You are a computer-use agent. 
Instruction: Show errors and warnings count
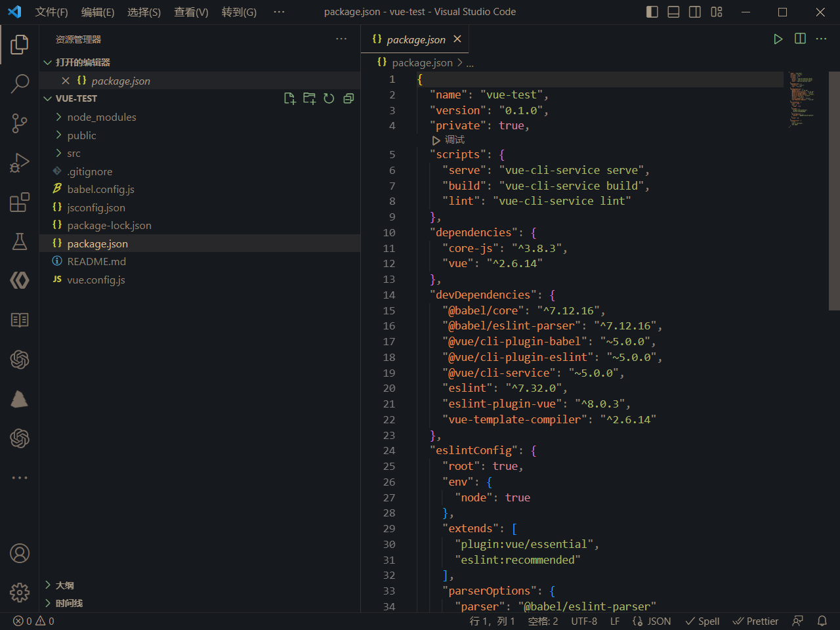pyautogui.click(x=33, y=621)
